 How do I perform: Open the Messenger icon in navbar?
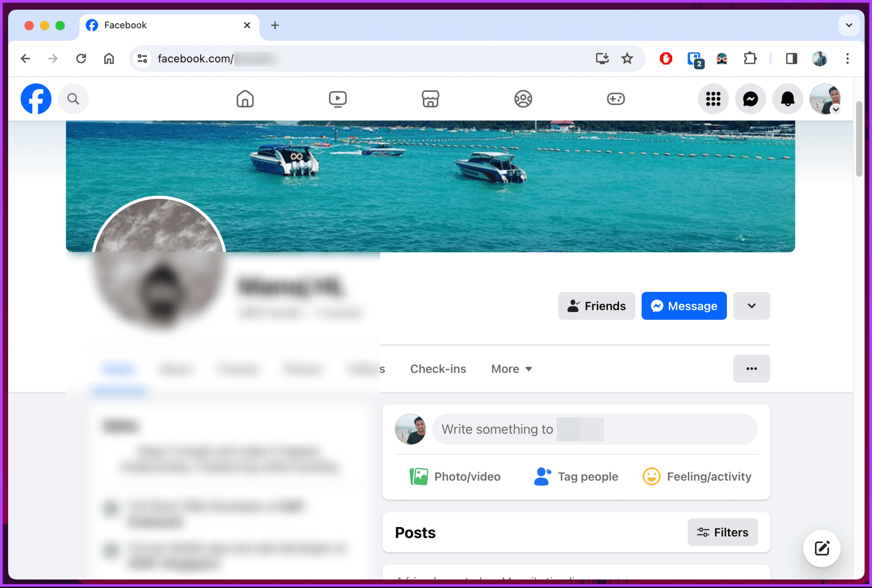751,98
